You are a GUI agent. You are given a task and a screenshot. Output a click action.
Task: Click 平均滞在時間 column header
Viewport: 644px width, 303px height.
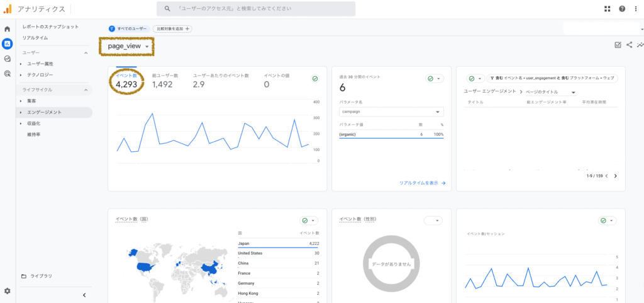594,102
